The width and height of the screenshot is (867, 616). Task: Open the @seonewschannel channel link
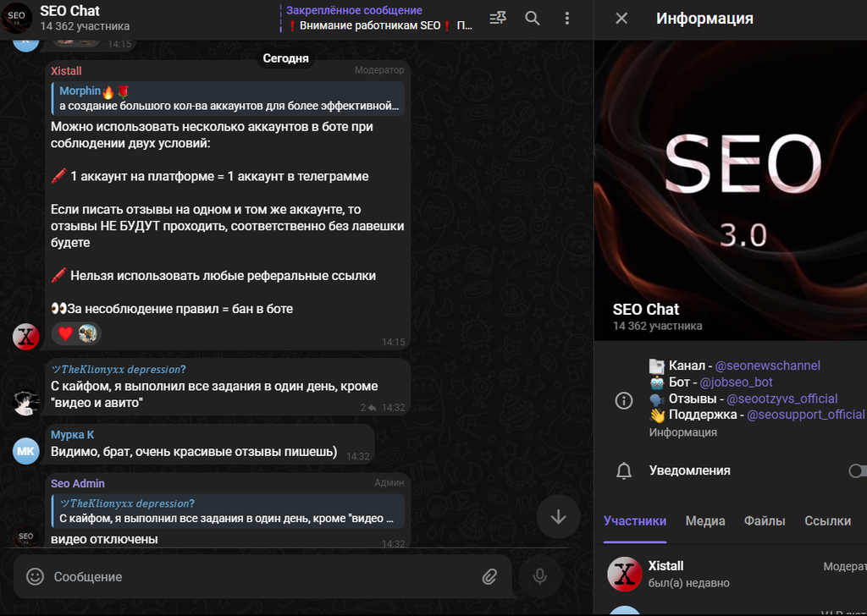pyautogui.click(x=767, y=366)
